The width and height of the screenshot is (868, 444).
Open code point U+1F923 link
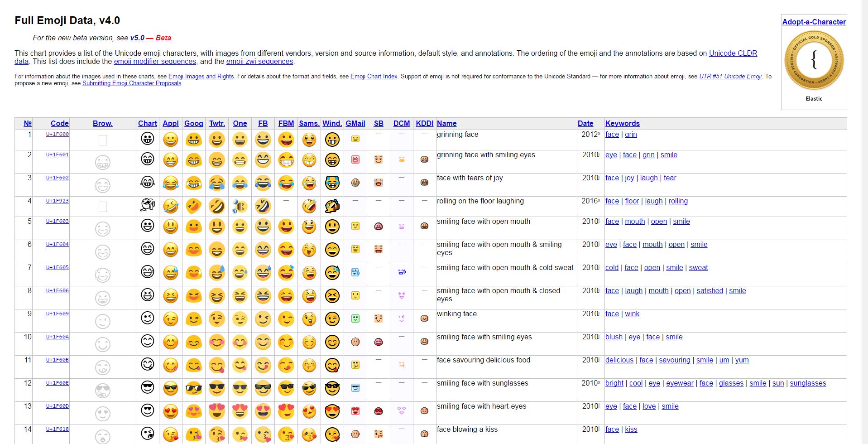click(x=58, y=201)
